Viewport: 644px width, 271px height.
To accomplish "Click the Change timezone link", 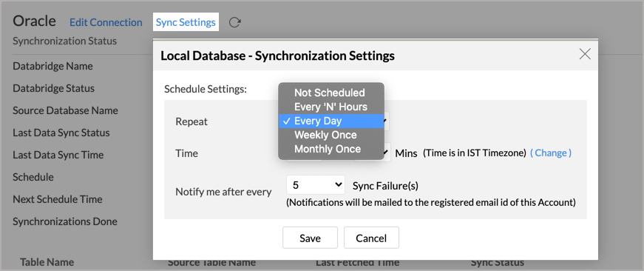I will (551, 153).
